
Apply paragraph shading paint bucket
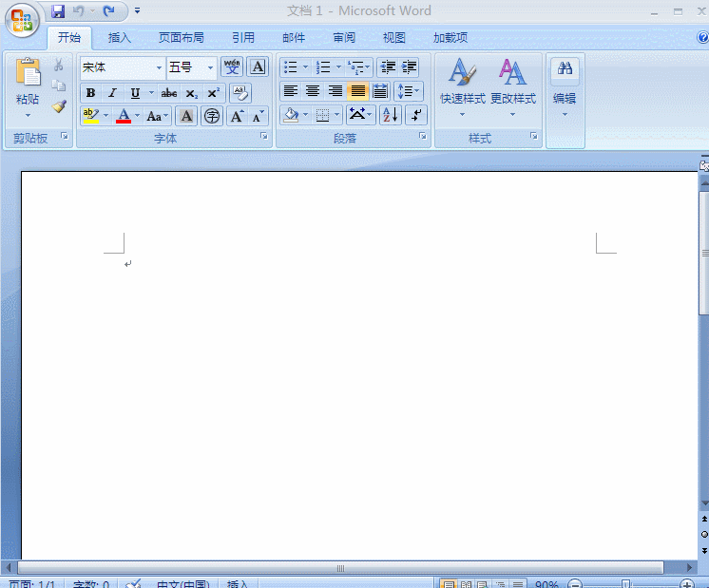coord(291,115)
